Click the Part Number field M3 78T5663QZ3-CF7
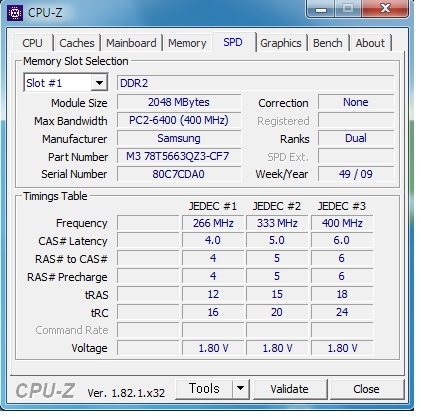Screen dimensions: 421x417 tap(179, 156)
